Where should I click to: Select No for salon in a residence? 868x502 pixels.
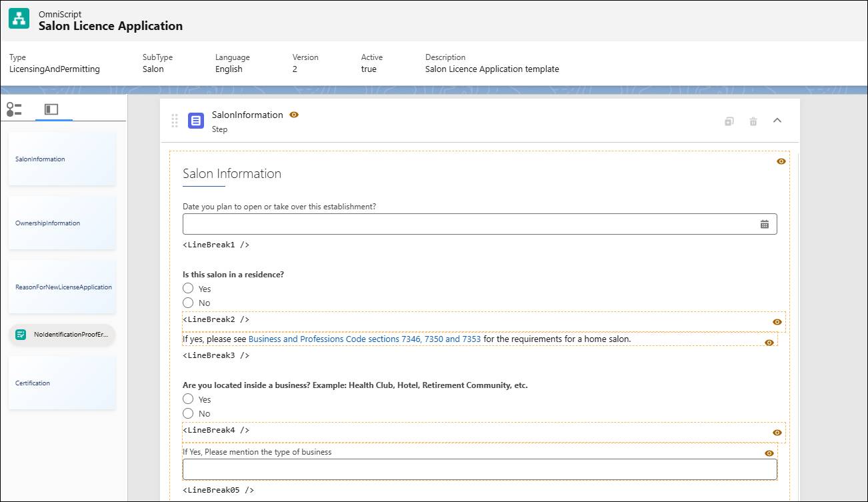(x=188, y=303)
